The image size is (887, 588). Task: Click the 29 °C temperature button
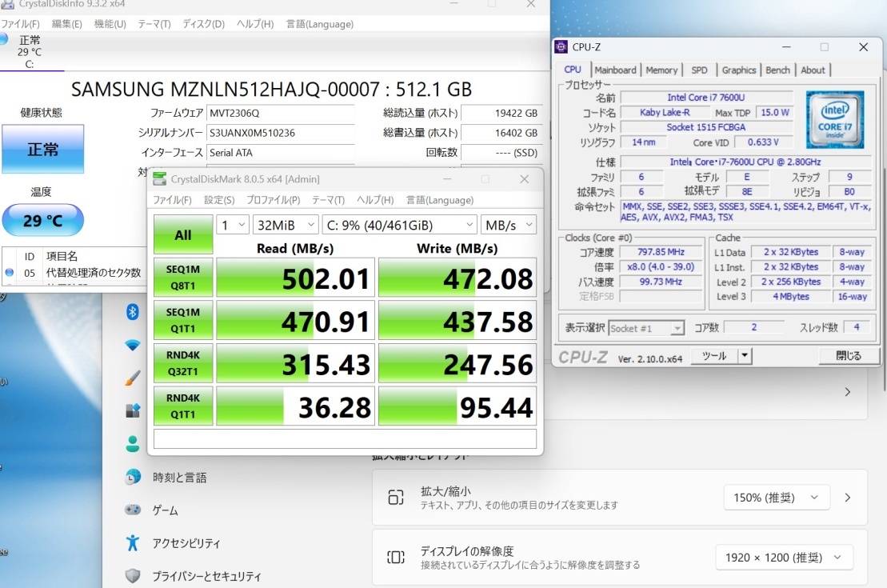pos(43,220)
